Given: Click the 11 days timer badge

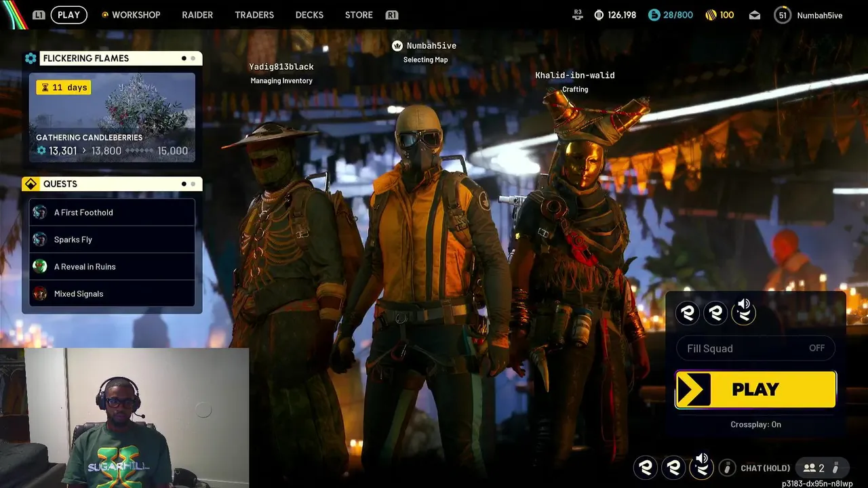Looking at the screenshot, I should click(x=64, y=87).
